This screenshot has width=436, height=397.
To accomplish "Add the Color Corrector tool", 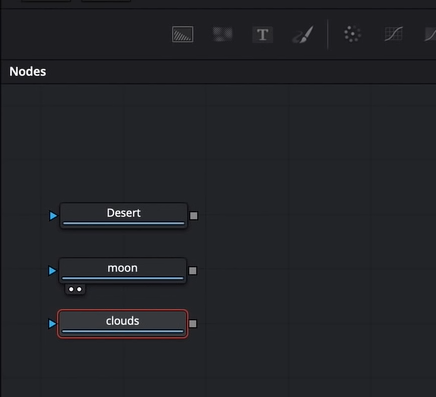I will click(352, 34).
